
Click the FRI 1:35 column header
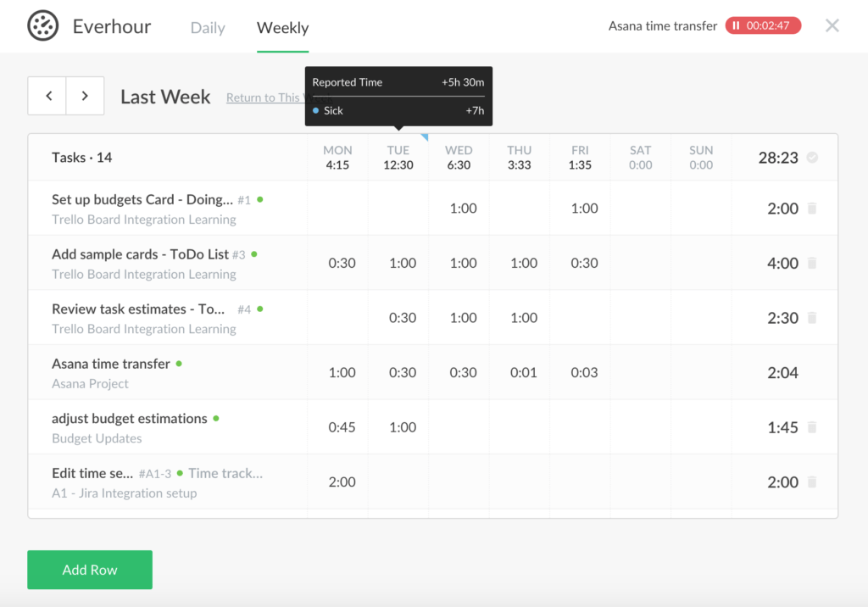(580, 158)
